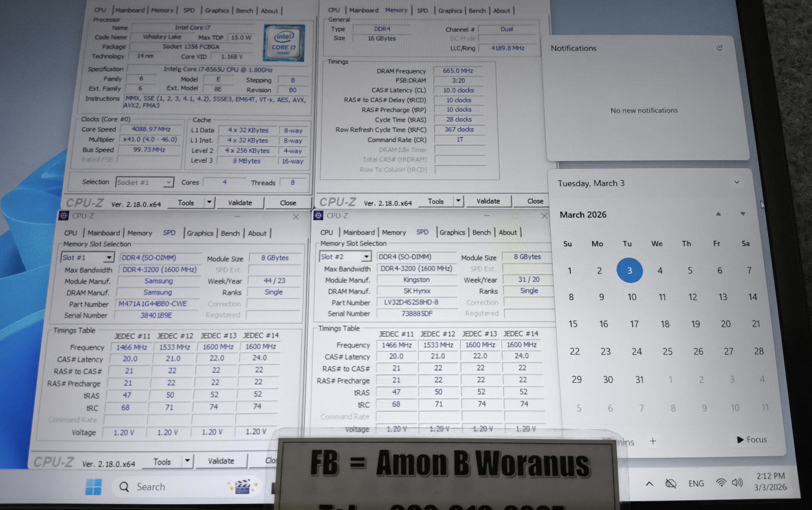Open Bench tab in the Slot #2 window

[x=481, y=232]
